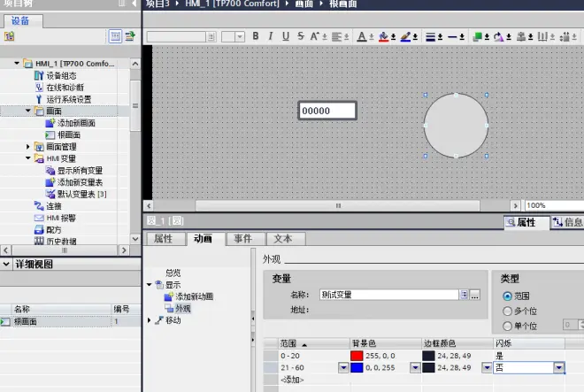Click the increase font size icon
The height and width of the screenshot is (392, 584).
(315, 36)
